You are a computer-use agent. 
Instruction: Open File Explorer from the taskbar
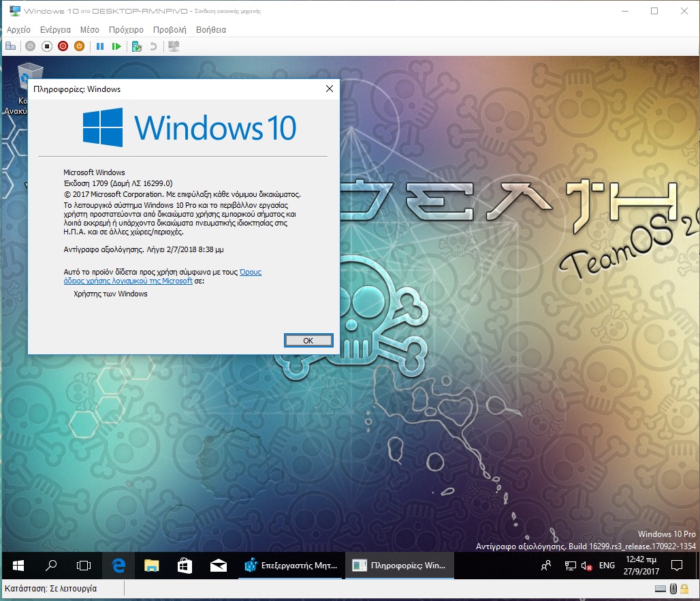pos(151,566)
